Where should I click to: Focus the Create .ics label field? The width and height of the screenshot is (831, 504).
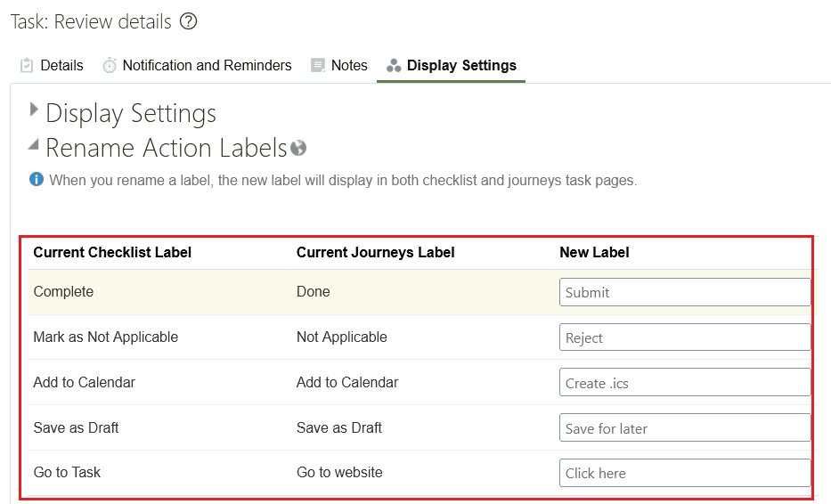(x=684, y=383)
